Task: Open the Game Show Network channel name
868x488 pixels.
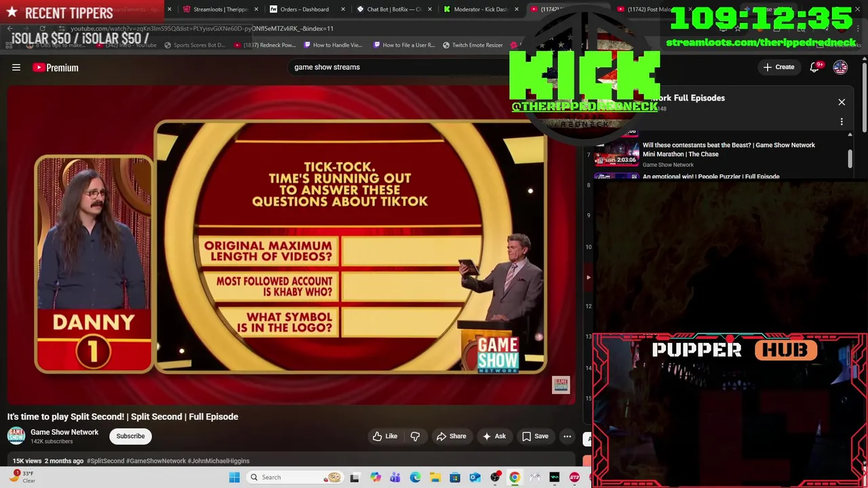Action: coord(64,432)
